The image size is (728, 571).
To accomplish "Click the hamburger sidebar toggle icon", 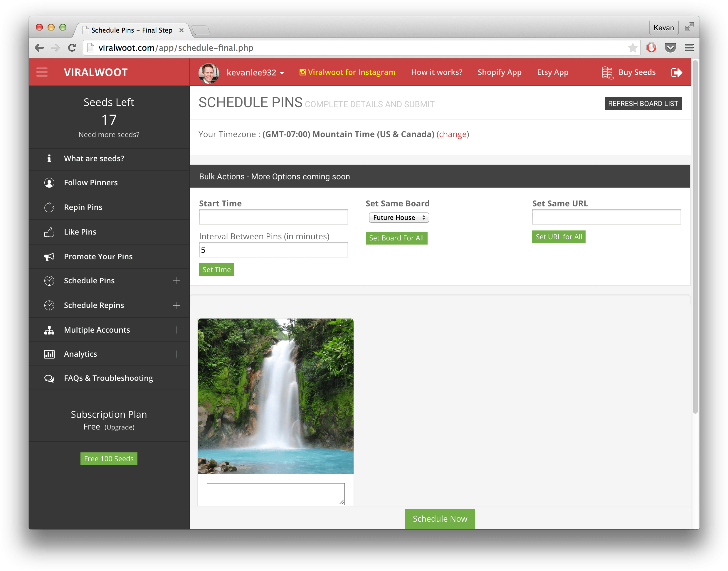I will click(42, 72).
